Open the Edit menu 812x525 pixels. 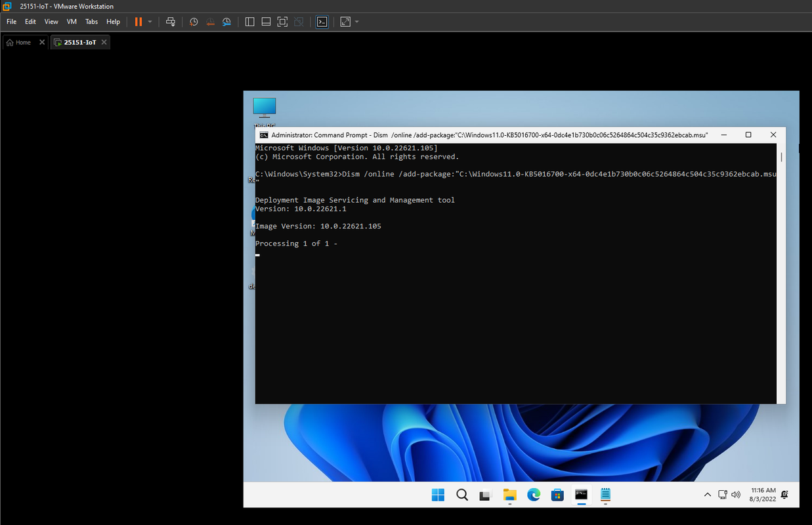(x=30, y=22)
